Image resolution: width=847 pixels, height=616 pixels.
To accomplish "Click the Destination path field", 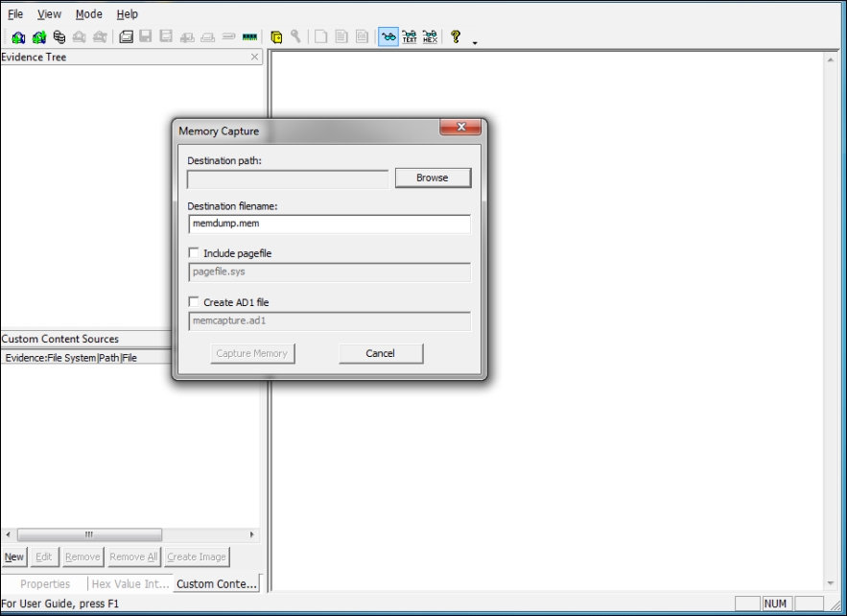I will pos(288,179).
